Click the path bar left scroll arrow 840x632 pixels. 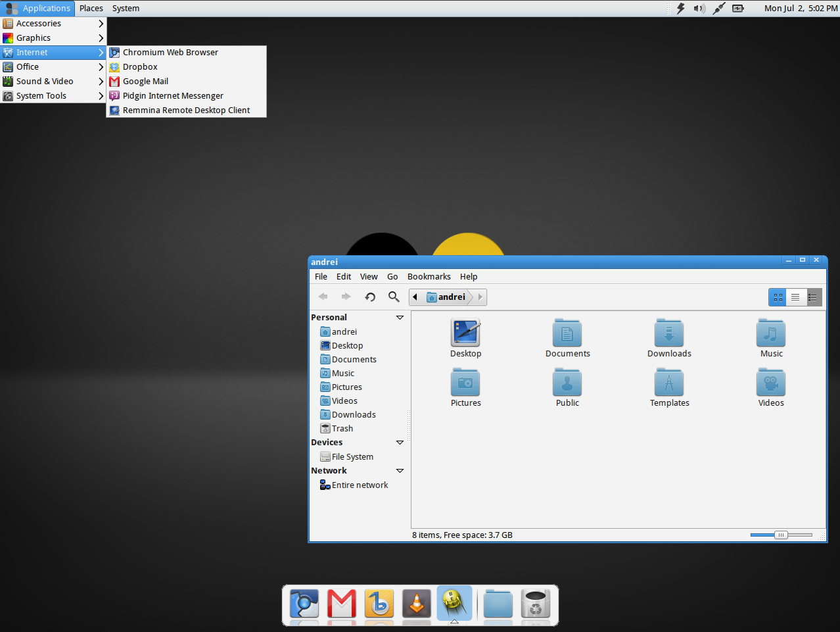tap(415, 297)
